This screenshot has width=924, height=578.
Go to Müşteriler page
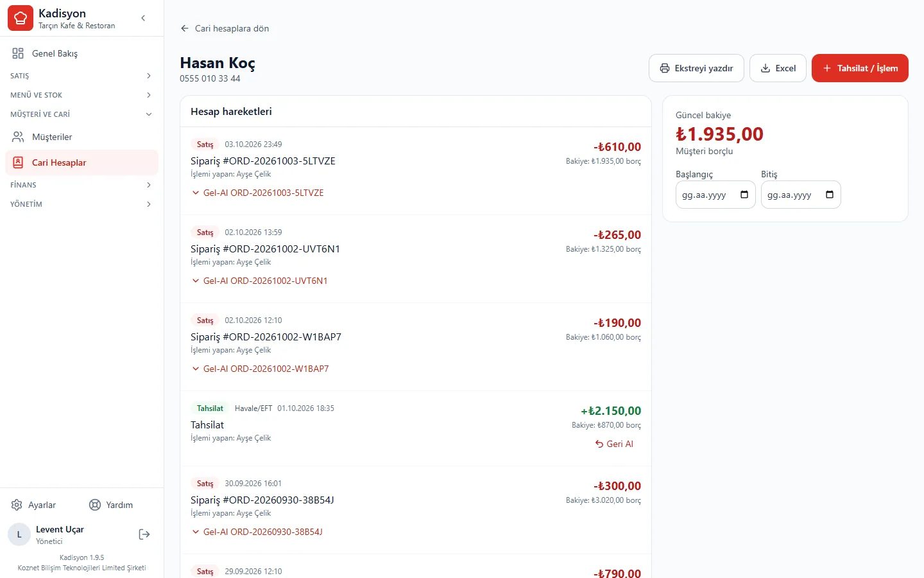click(81, 137)
